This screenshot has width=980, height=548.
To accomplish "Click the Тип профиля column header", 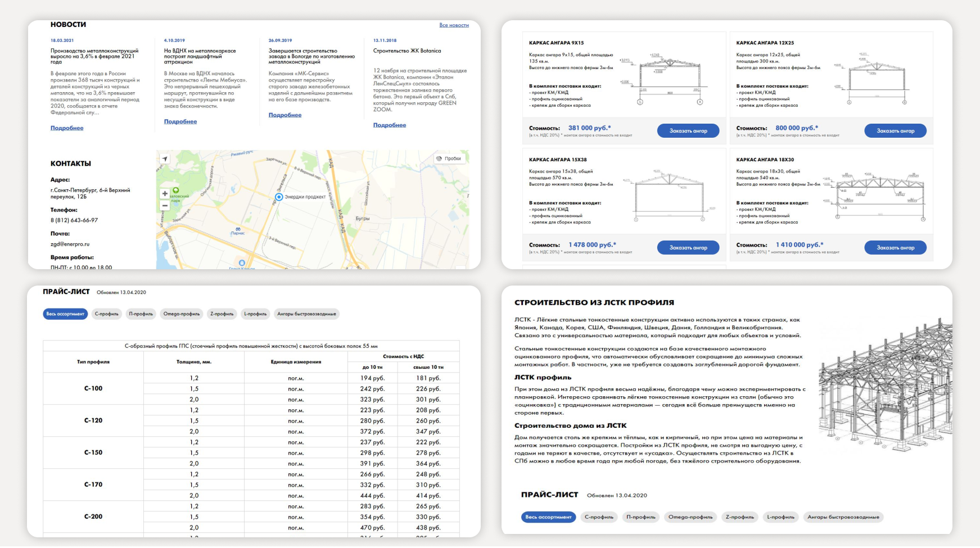I will tap(93, 362).
